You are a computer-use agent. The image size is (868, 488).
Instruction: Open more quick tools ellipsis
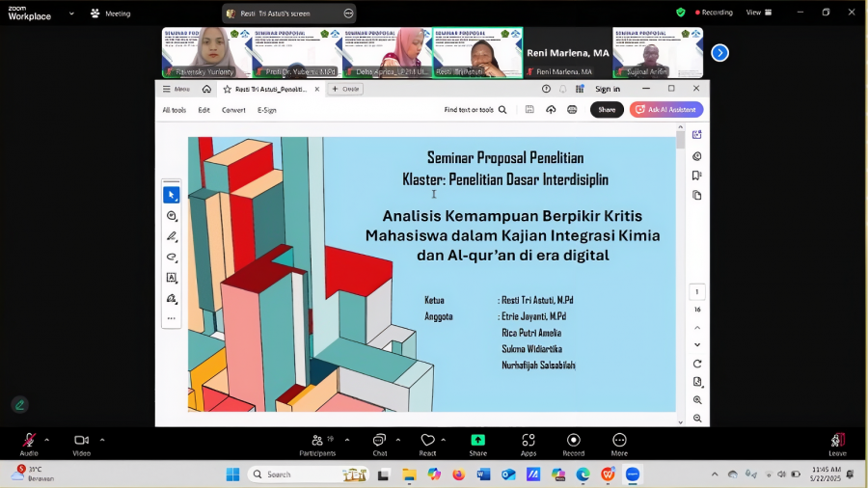pos(171,318)
